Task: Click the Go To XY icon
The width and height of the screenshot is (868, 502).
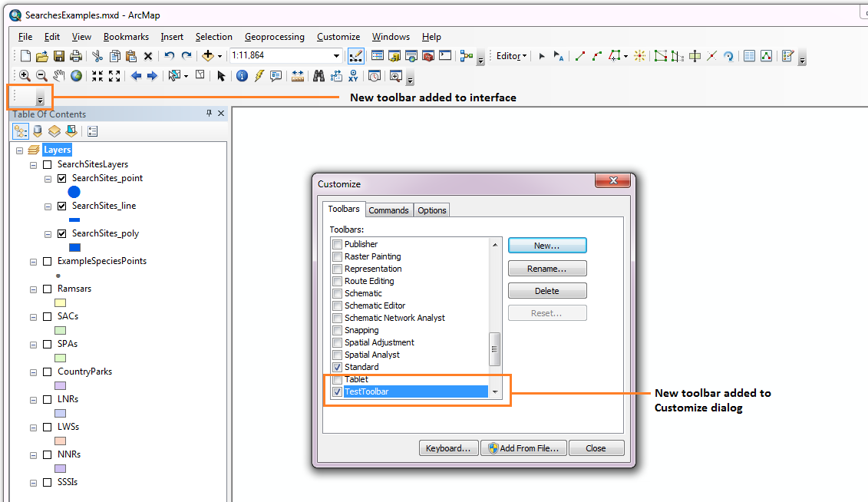Action: pyautogui.click(x=353, y=76)
